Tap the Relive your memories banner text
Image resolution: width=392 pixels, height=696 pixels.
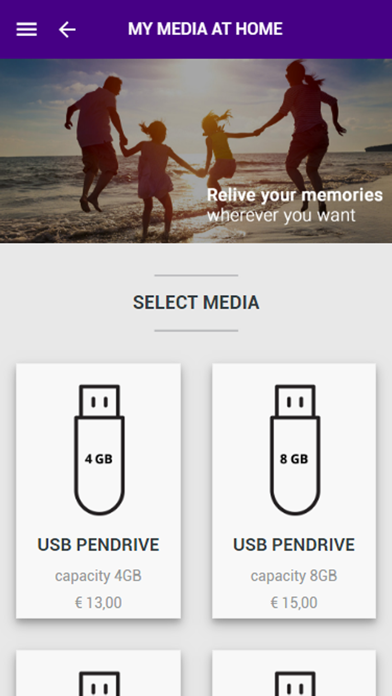tap(295, 195)
